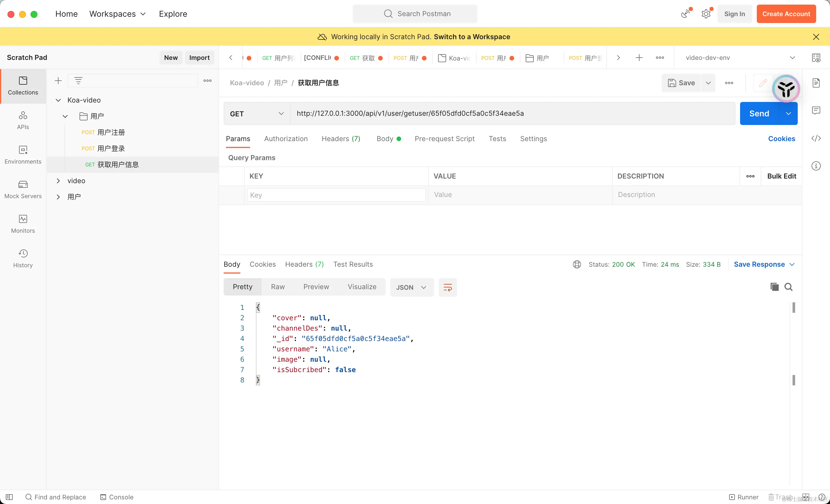Open the environment quick look icon
The width and height of the screenshot is (830, 504).
point(816,58)
